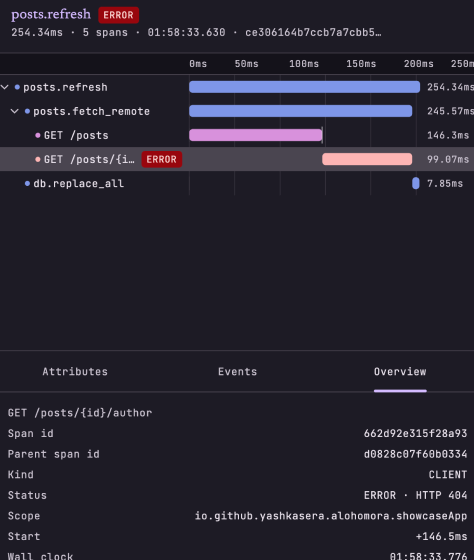Click the 99.07ms duration value
This screenshot has height=560, width=474.
click(x=448, y=159)
